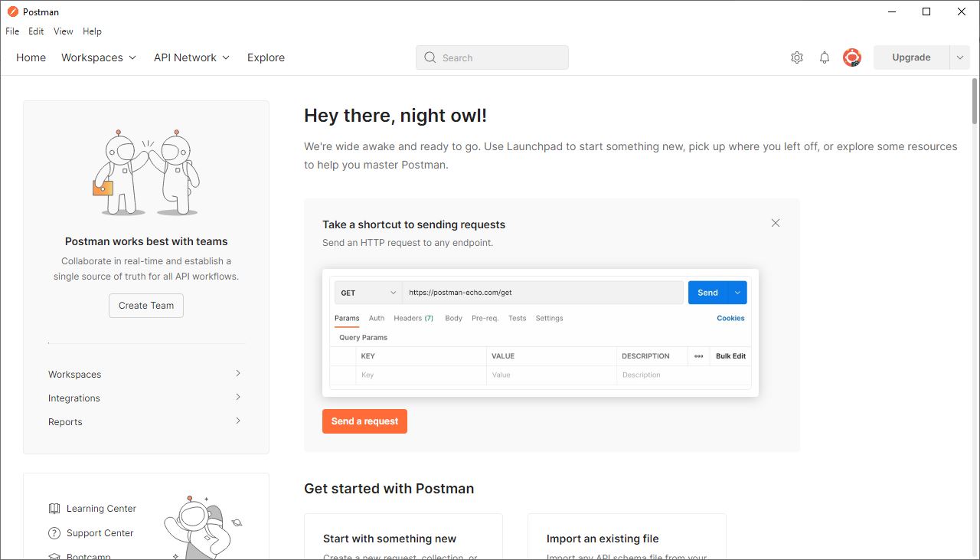The image size is (980, 560).
Task: Go to the Home tab
Action: tap(31, 57)
